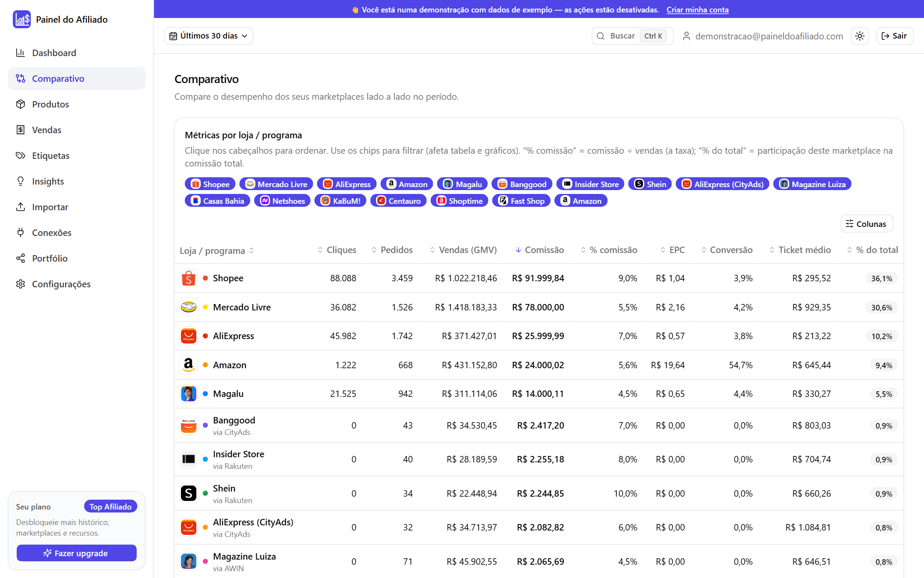Click the Produtos box icon in sidebar
Screen dimensions: 924x578
[x=21, y=104]
